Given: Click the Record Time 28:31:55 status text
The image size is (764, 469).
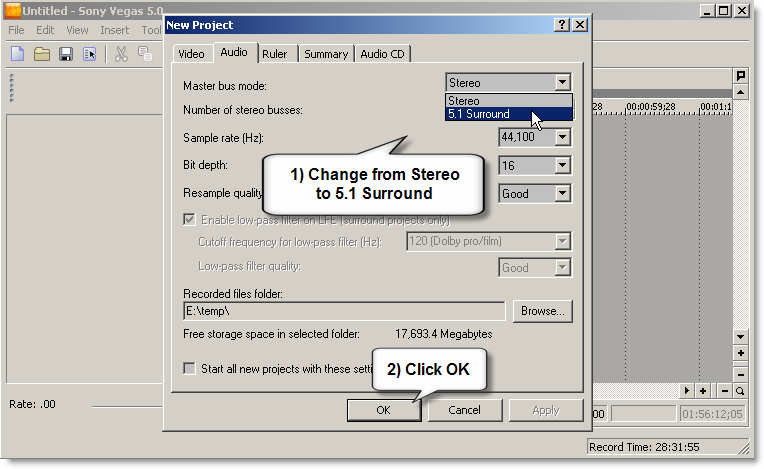Looking at the screenshot, I should [x=644, y=447].
